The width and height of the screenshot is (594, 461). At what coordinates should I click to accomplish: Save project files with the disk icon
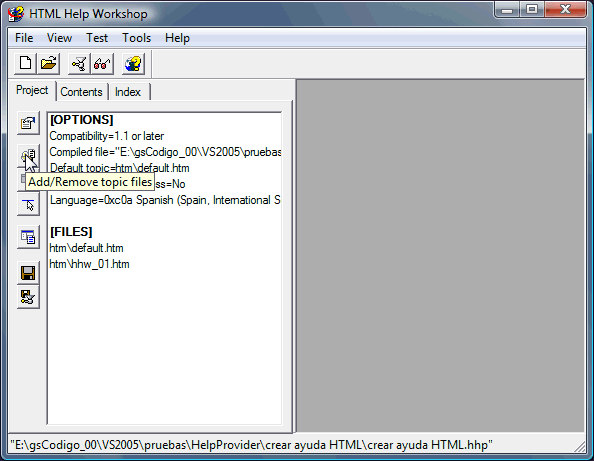click(28, 273)
